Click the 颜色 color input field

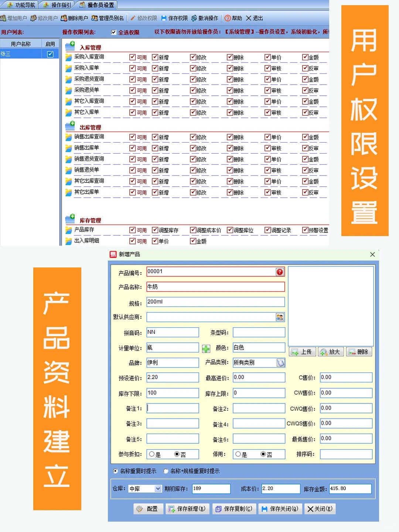tap(259, 348)
